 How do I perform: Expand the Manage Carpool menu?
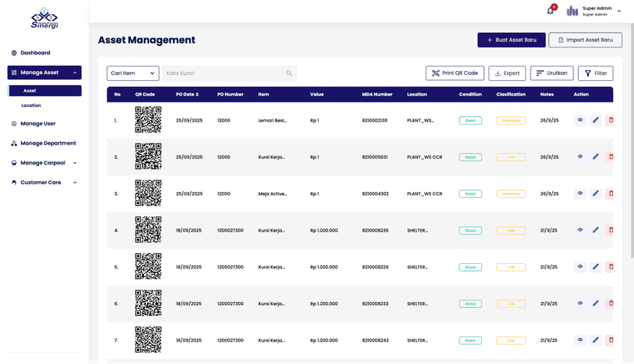tap(44, 163)
